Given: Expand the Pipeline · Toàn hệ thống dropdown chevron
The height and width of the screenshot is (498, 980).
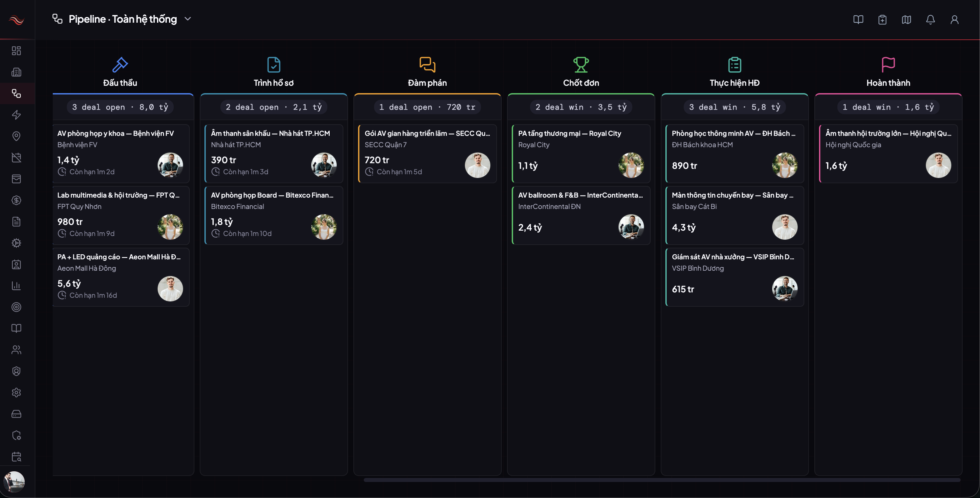Looking at the screenshot, I should click(x=188, y=19).
